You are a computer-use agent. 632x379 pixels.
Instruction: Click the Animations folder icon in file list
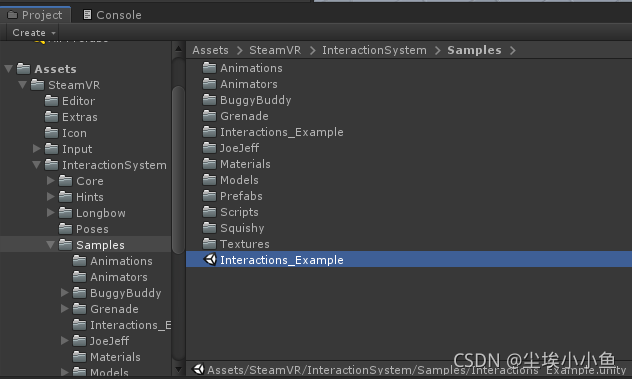click(209, 67)
